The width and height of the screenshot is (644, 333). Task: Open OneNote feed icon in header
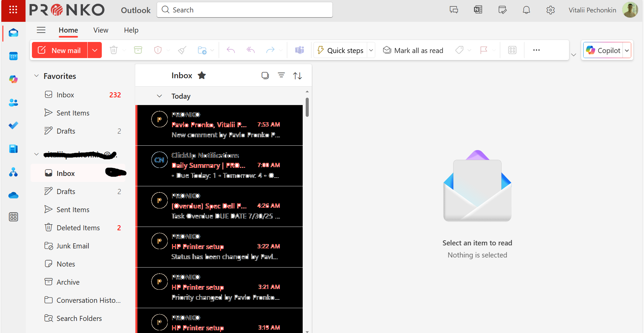click(478, 10)
